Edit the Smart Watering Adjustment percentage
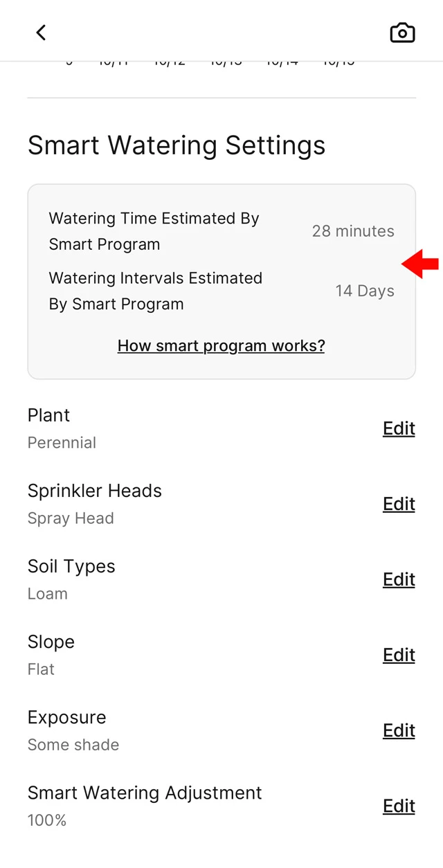This screenshot has width=443, height=868. [399, 806]
